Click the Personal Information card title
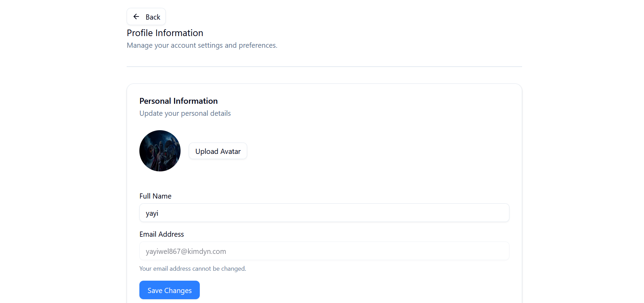This screenshot has width=644, height=303. 179,101
